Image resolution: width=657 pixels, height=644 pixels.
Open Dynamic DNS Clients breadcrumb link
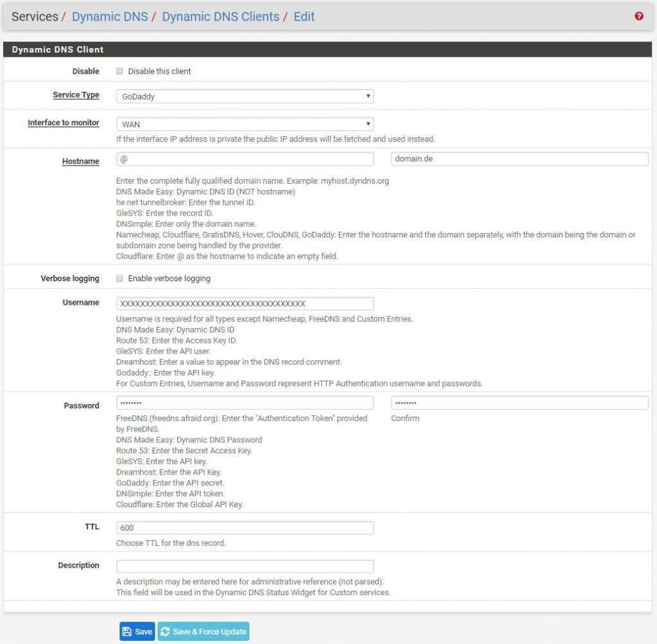tap(220, 17)
